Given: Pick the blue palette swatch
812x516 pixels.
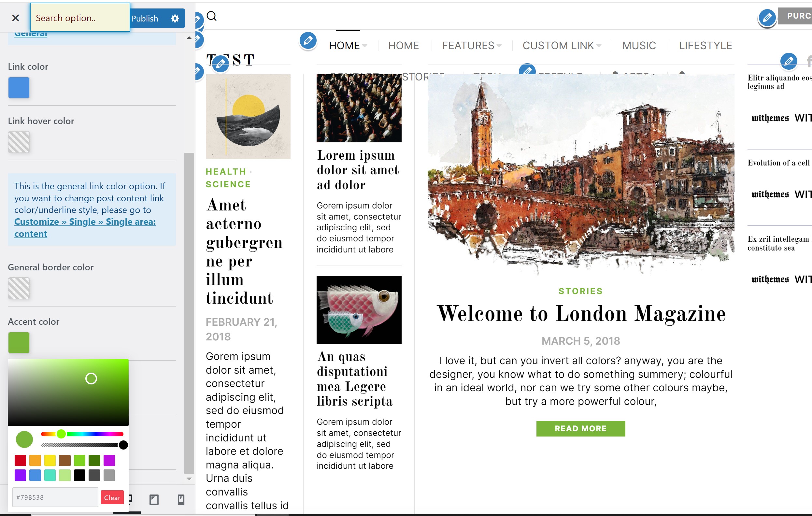Looking at the screenshot, I should [x=35, y=475].
